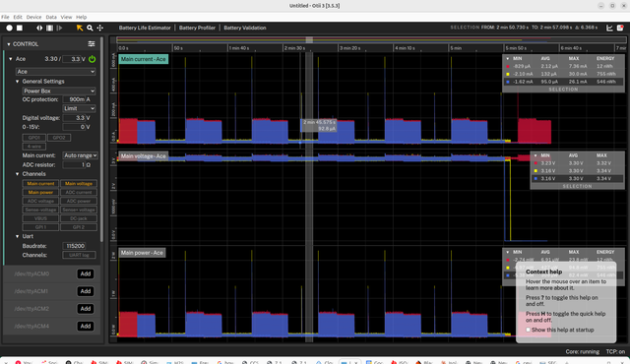Select the Main current - Ace graph label
This screenshot has height=364, width=630.
144,59
